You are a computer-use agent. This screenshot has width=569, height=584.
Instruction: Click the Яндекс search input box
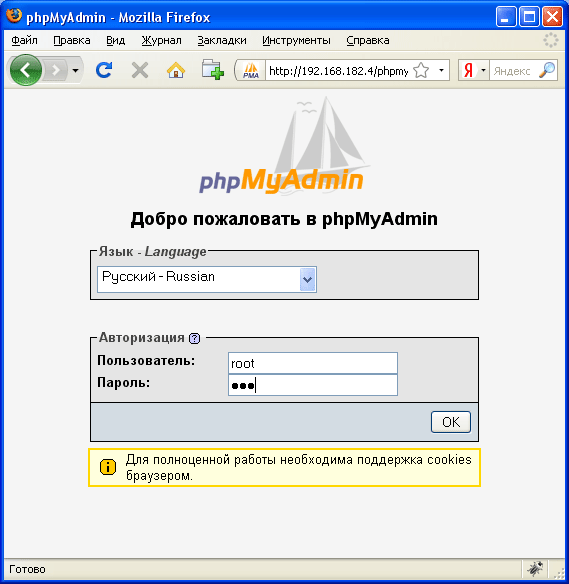tap(514, 70)
